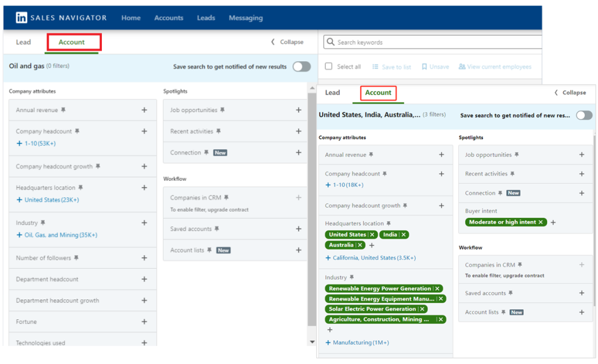
Task: Expand Company headcount growth in left panel
Action: (144, 166)
